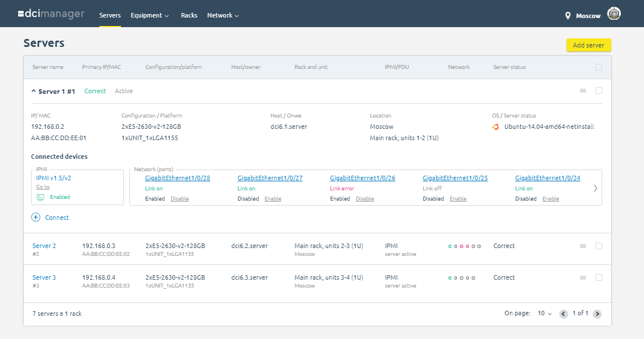Check the Server 2 row checkbox
Screen dimensions: 644x339
[x=599, y=246]
